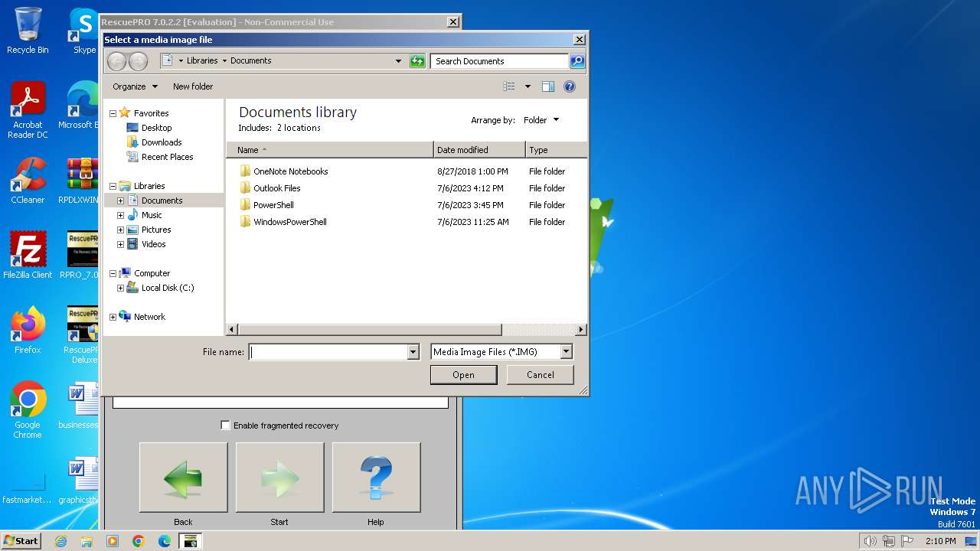Click the volume icon in system tray
The height and width of the screenshot is (551, 980).
(870, 541)
